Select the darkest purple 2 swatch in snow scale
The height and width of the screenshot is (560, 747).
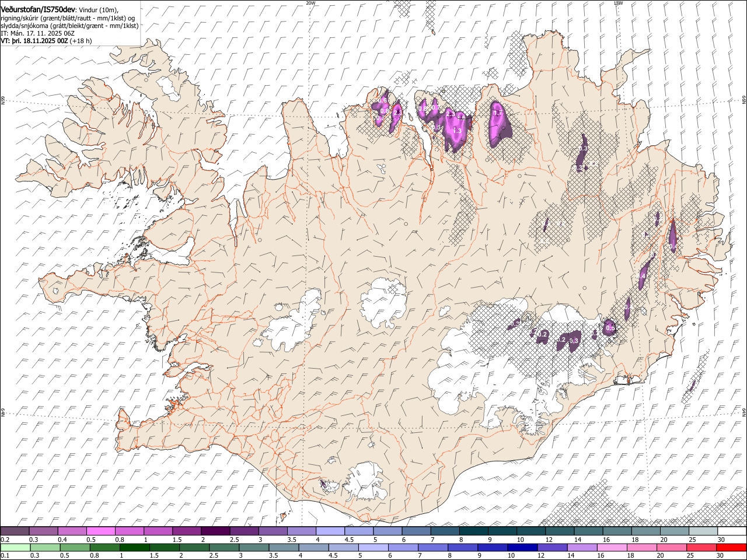click(x=215, y=531)
